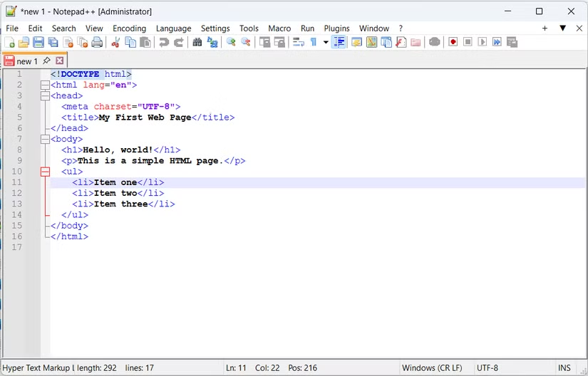Click the Undo arrow icon
Image resolution: width=588 pixels, height=376 pixels.
click(164, 43)
